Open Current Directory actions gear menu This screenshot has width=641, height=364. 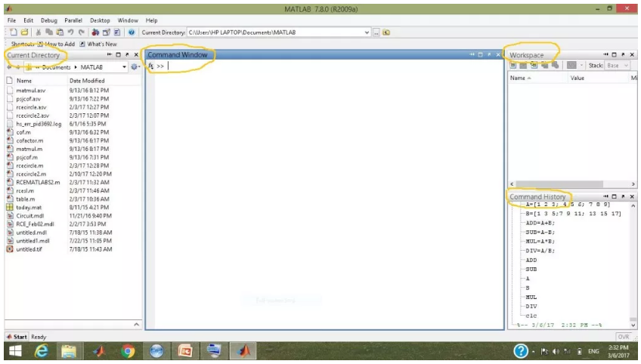(135, 67)
